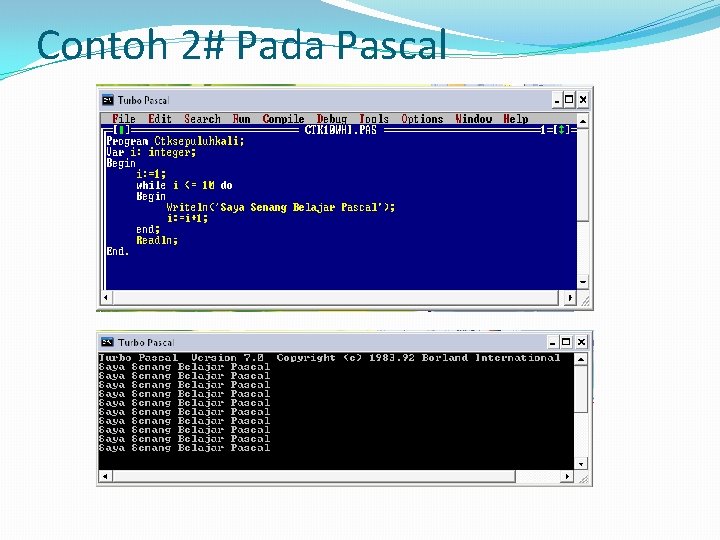Open the Edit menu

(160, 119)
